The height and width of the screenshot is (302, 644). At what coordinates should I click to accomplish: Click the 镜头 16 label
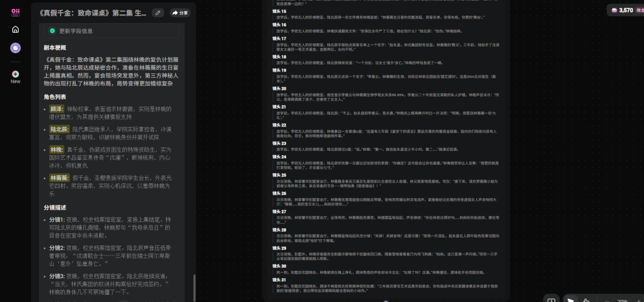point(279,25)
